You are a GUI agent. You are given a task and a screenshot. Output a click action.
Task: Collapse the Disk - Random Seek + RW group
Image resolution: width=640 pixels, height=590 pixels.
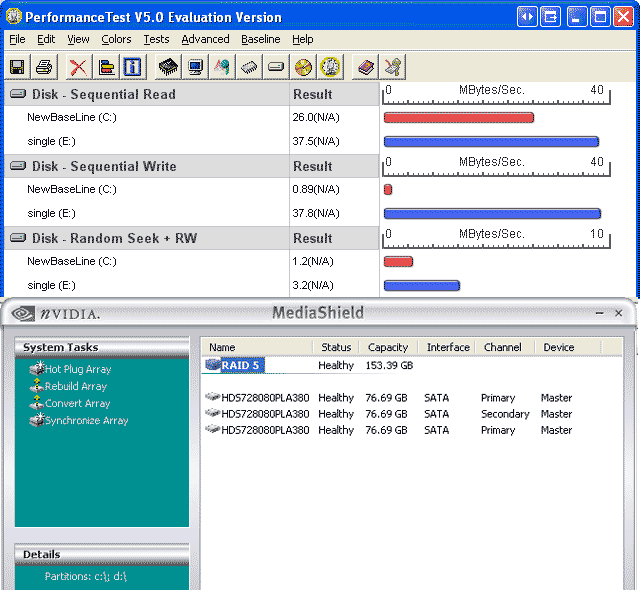pos(18,238)
